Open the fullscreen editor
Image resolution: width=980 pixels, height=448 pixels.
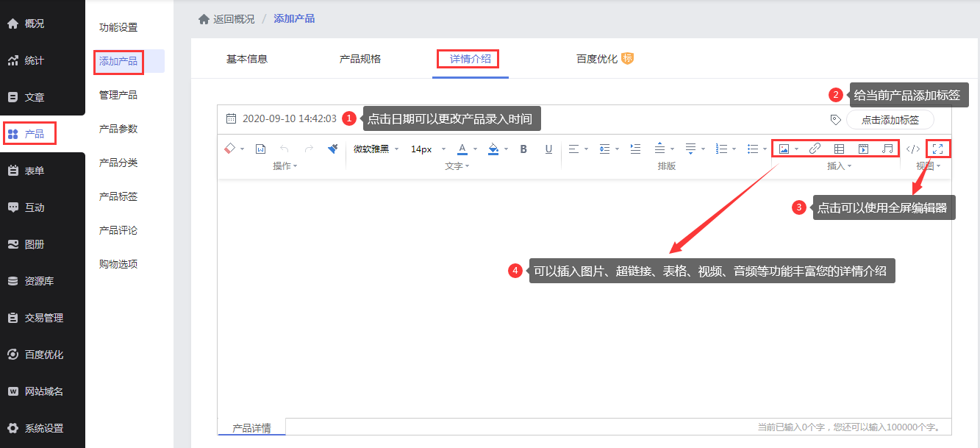tap(937, 149)
